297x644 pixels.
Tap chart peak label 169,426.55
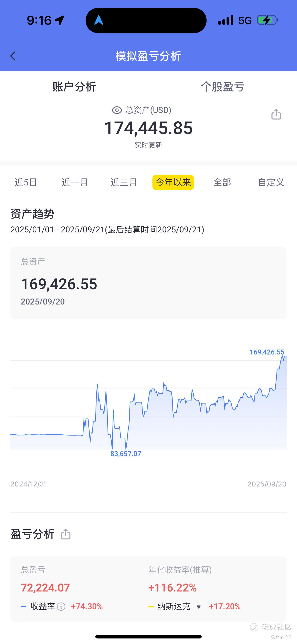point(267,352)
